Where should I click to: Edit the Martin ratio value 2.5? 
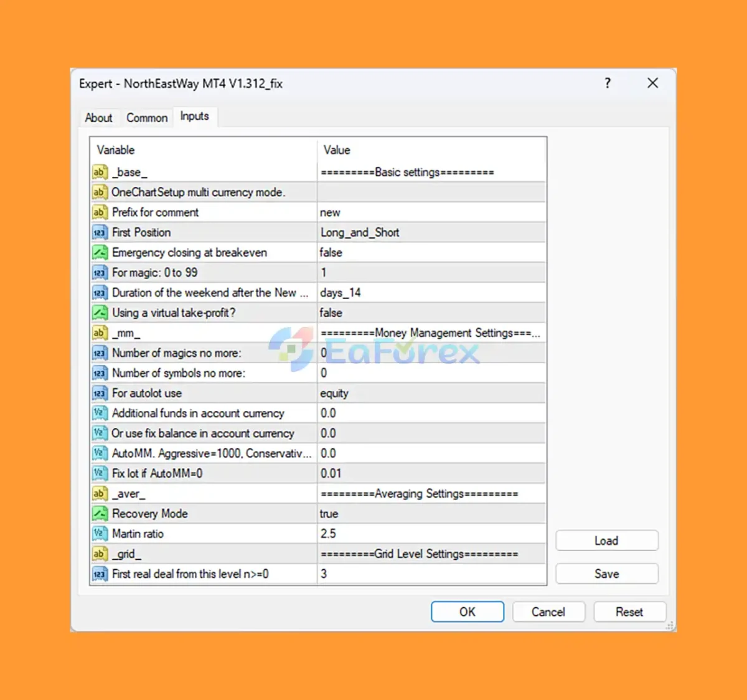click(431, 534)
